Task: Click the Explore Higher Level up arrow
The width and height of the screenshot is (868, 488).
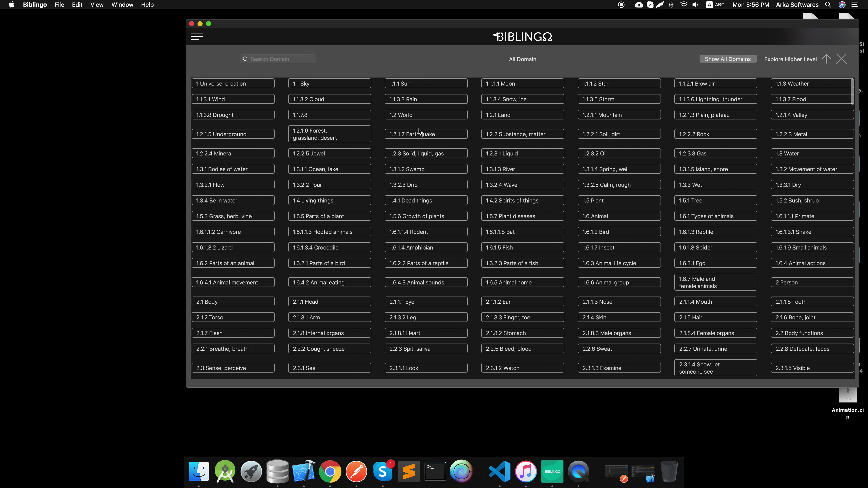Action: [826, 59]
